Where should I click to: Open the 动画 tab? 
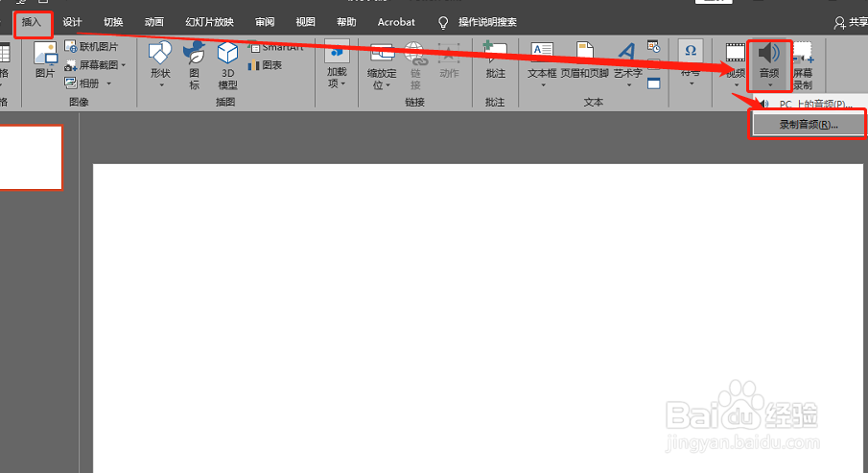153,22
